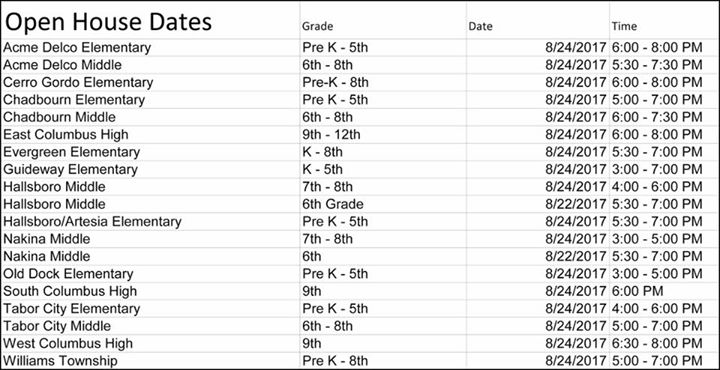720x370 pixels.
Task: Select the 6:00 - 7:30 PM time cell
Action: pos(664,118)
